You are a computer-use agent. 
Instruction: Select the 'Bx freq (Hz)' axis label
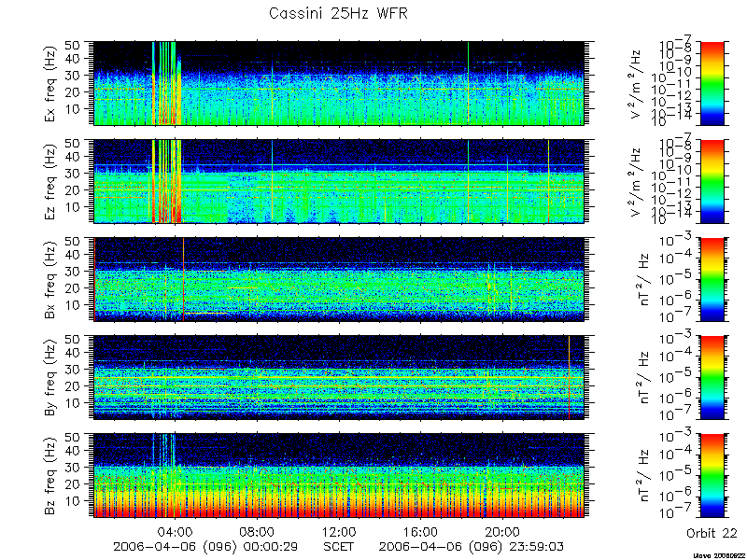tap(51, 279)
